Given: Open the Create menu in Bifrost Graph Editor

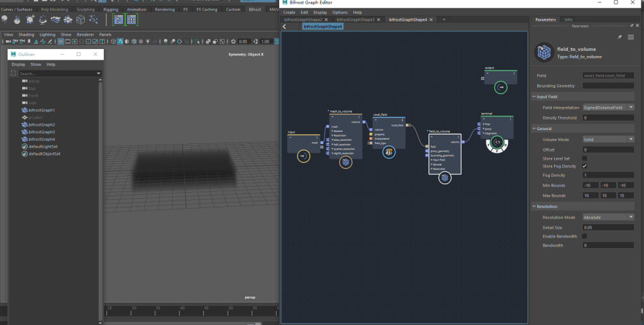Looking at the screenshot, I should pos(289,13).
